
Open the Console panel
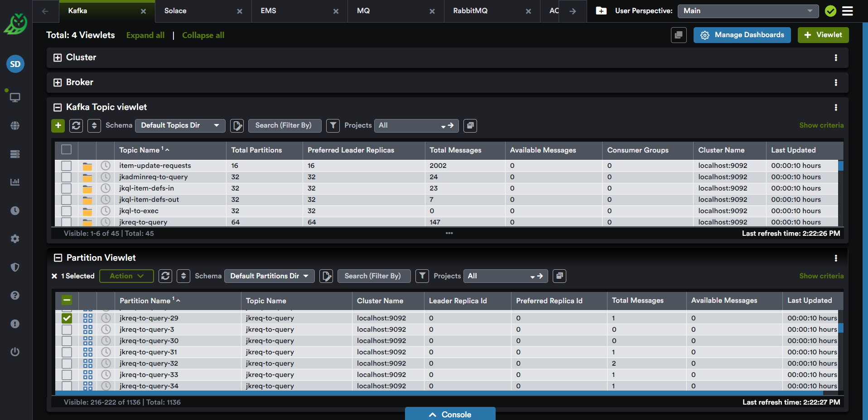[450, 414]
